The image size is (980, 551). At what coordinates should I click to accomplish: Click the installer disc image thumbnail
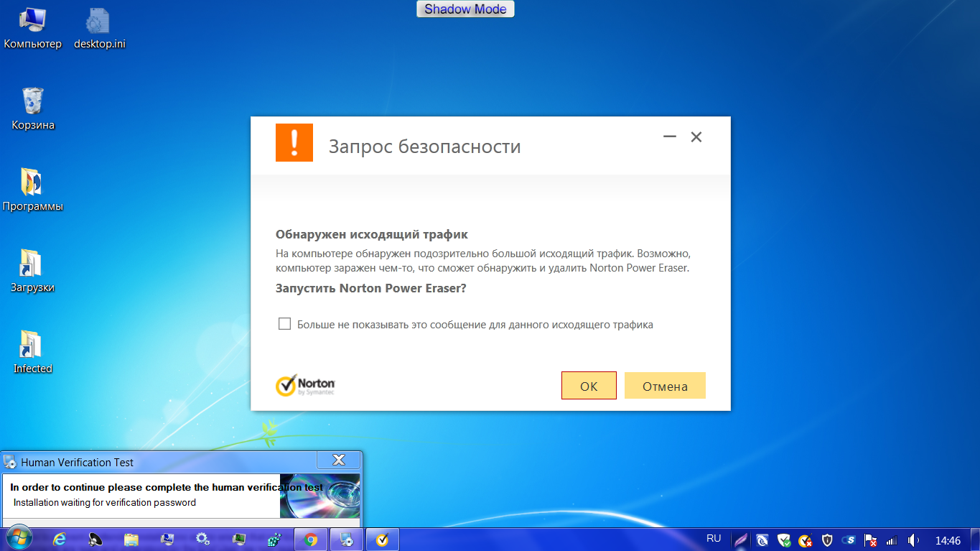319,496
